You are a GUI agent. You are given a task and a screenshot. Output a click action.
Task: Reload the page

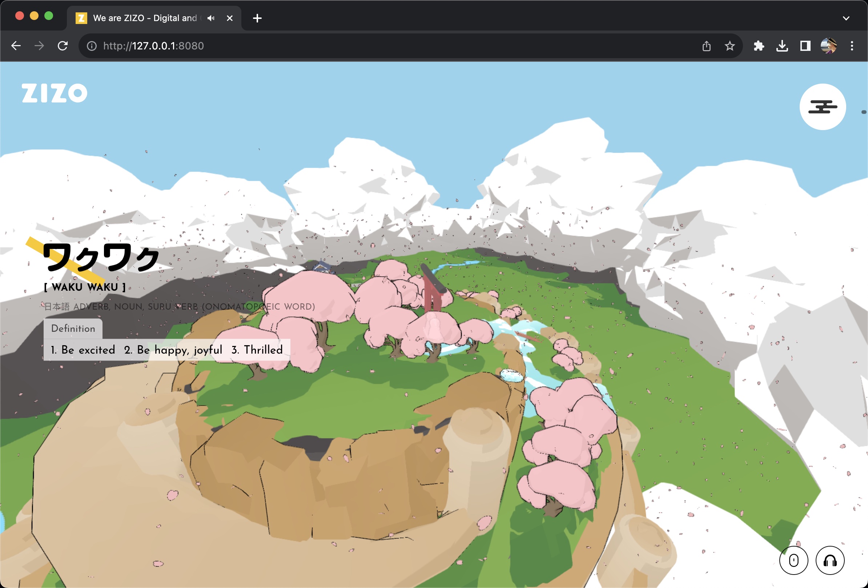coord(63,46)
